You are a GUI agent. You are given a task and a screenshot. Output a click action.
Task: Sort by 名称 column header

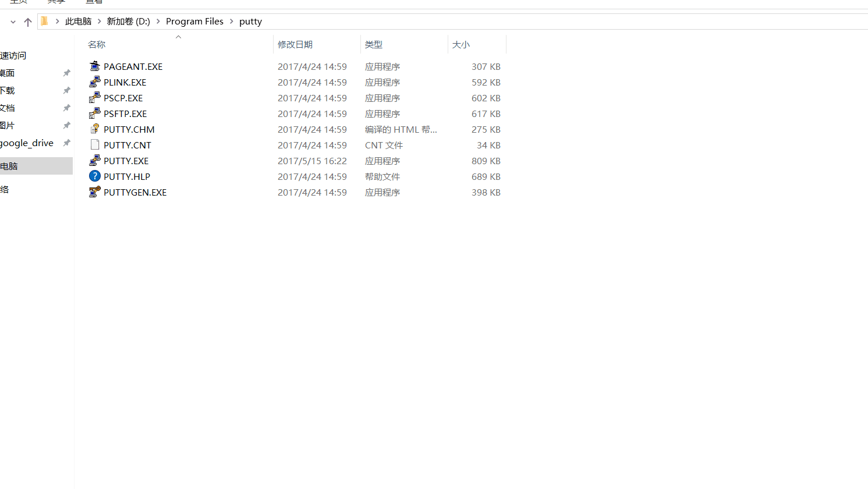(x=97, y=44)
